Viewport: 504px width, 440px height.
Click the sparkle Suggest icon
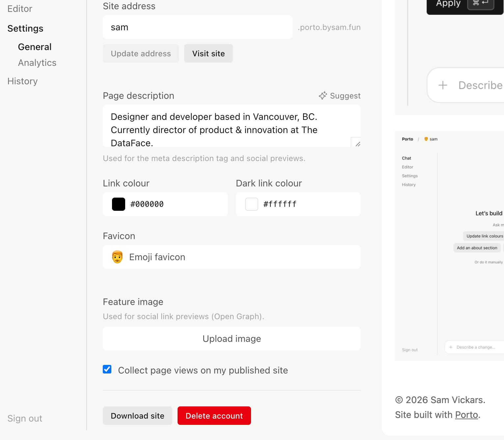(x=323, y=96)
